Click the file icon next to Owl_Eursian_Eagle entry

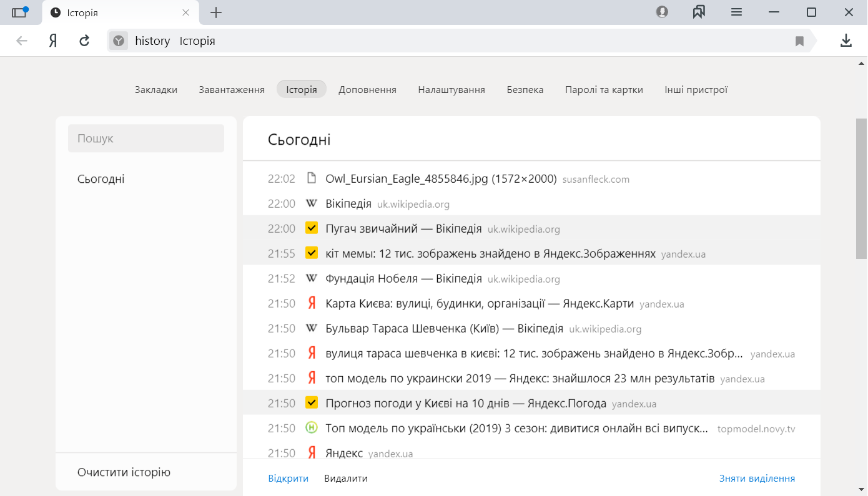[x=312, y=178]
